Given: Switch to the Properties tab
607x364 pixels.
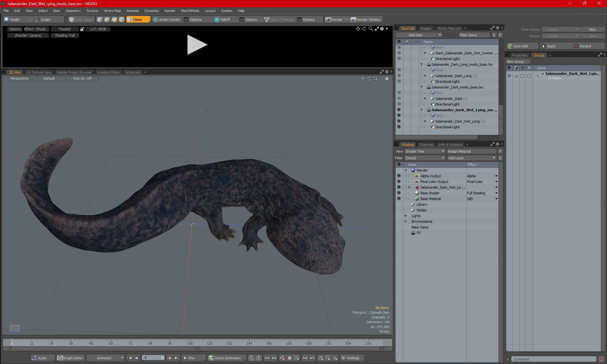Looking at the screenshot, I should pyautogui.click(x=519, y=55).
